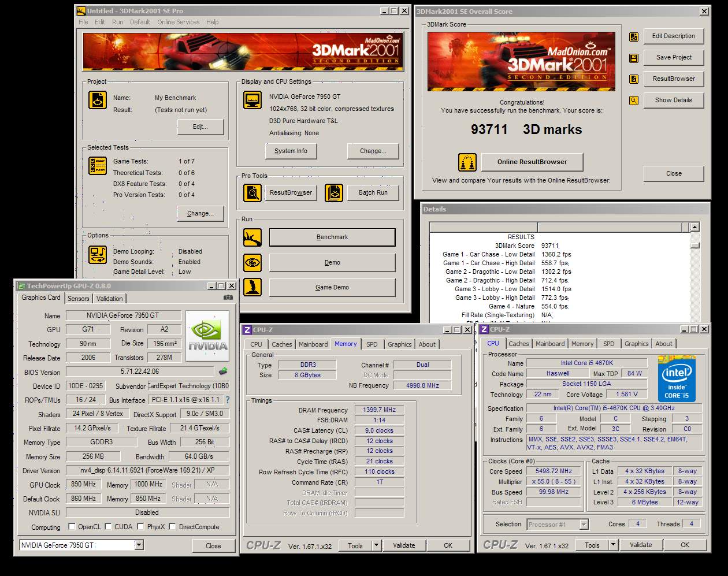This screenshot has width=728, height=576.
Task: Click the Details list scrollbar up arrow
Action: pos(695,227)
